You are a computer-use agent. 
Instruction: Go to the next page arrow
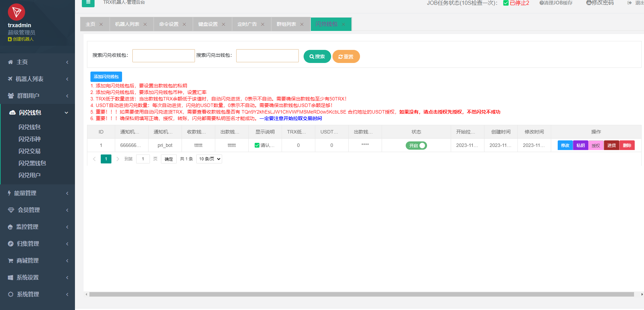pos(118,159)
